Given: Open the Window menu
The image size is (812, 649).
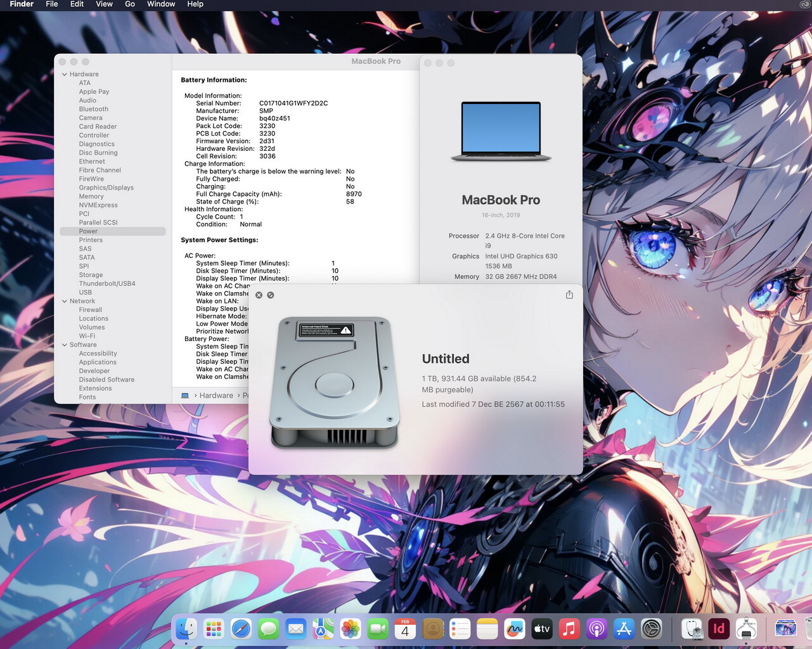Looking at the screenshot, I should coord(161,4).
